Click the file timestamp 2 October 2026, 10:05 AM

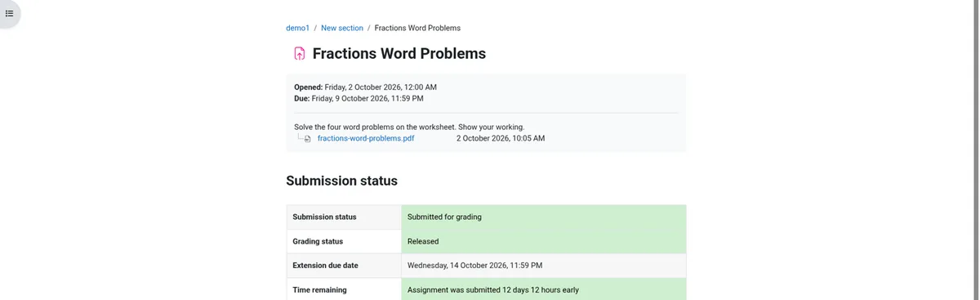tap(501, 139)
